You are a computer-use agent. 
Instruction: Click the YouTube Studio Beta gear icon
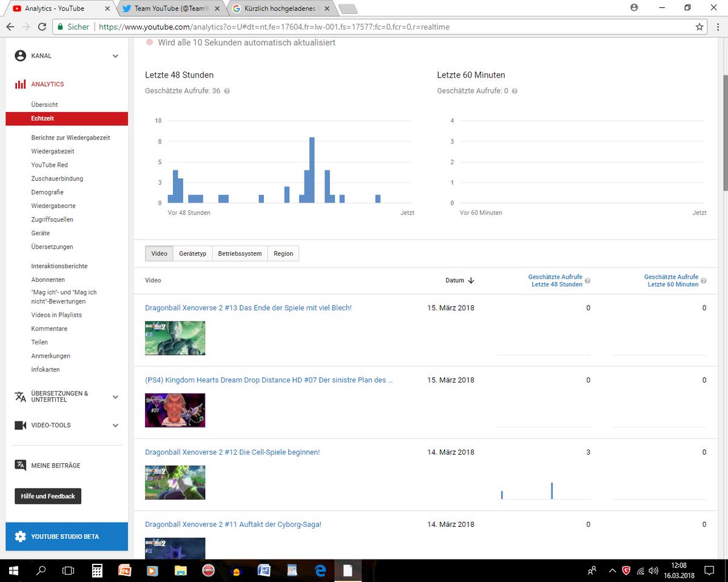21,537
